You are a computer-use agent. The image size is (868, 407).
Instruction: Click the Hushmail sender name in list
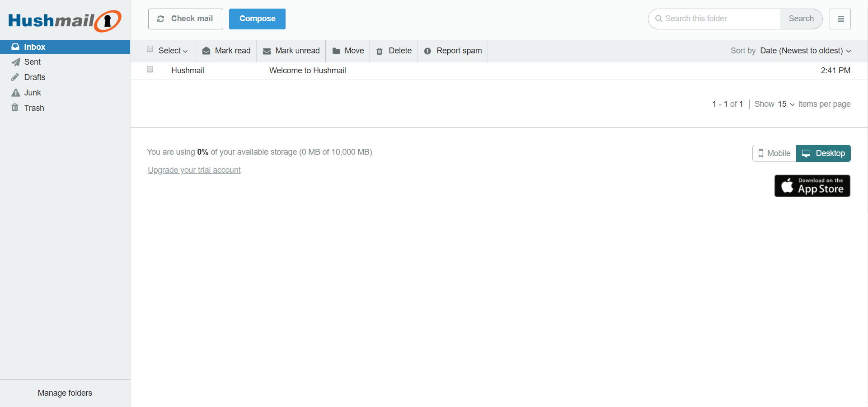coord(188,71)
